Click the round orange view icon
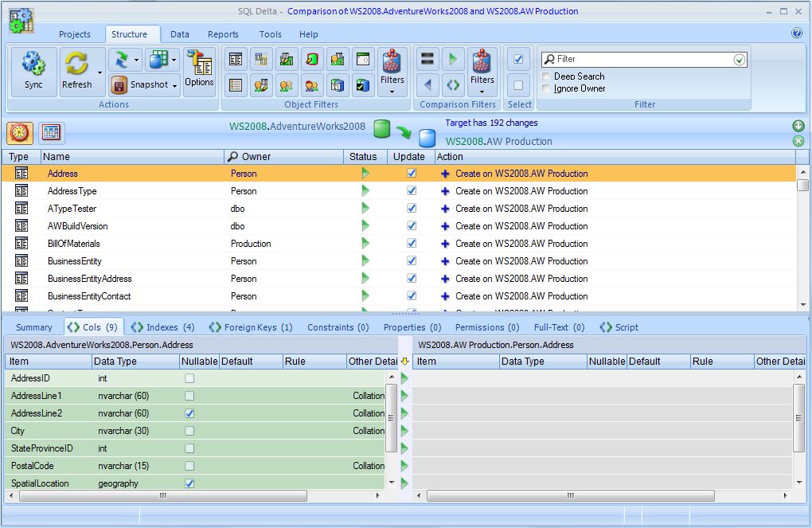This screenshot has height=528, width=812. click(x=20, y=133)
